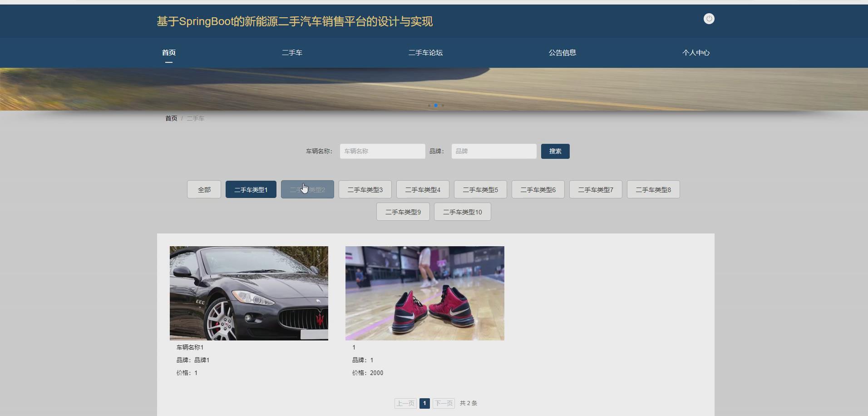This screenshot has width=868, height=416.
Task: Open the 二手车论坛 nav tab
Action: [x=425, y=53]
